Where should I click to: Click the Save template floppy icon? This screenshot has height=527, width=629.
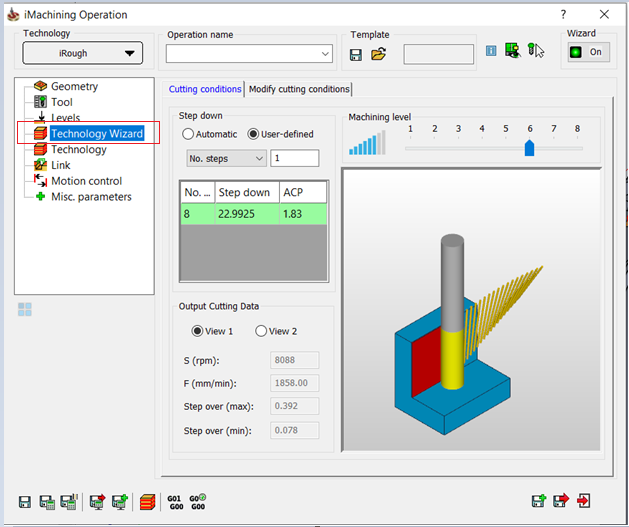click(356, 55)
